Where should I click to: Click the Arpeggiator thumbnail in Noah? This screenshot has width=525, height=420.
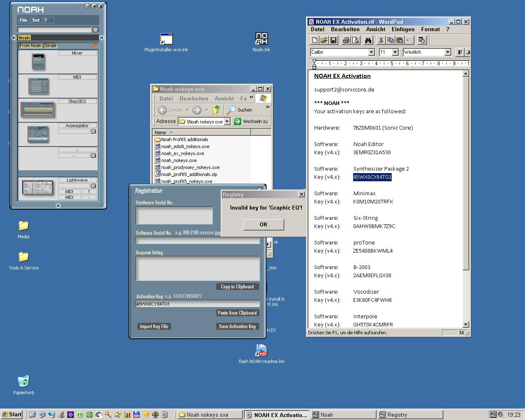38,134
